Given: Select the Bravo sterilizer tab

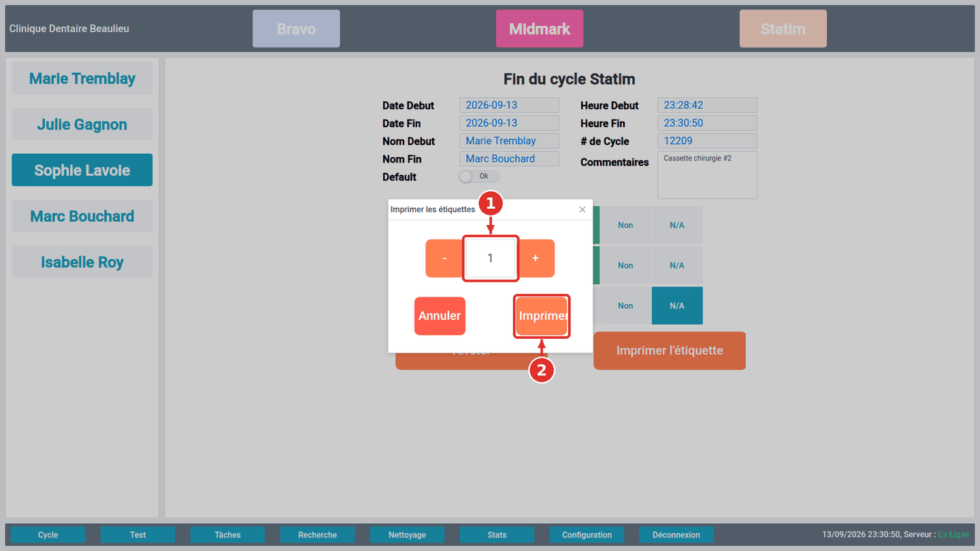Looking at the screenshot, I should [296, 29].
